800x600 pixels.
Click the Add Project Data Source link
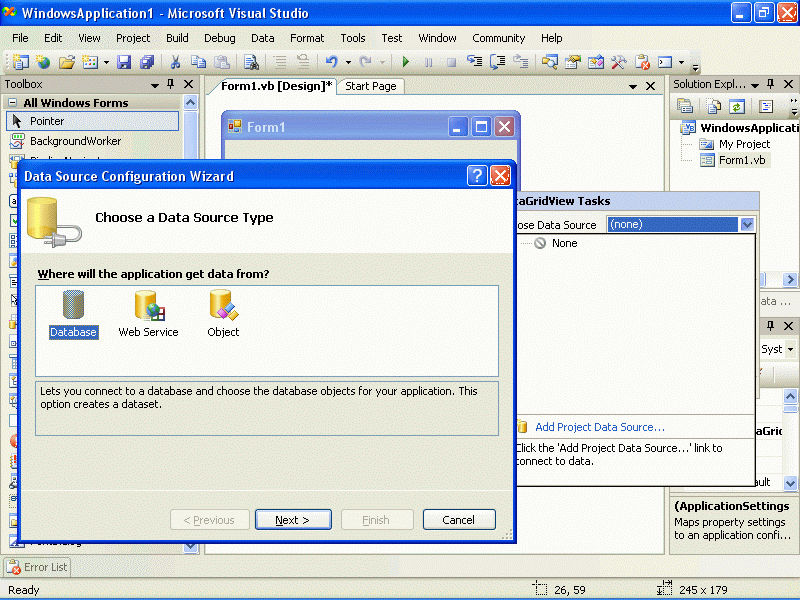coord(600,427)
